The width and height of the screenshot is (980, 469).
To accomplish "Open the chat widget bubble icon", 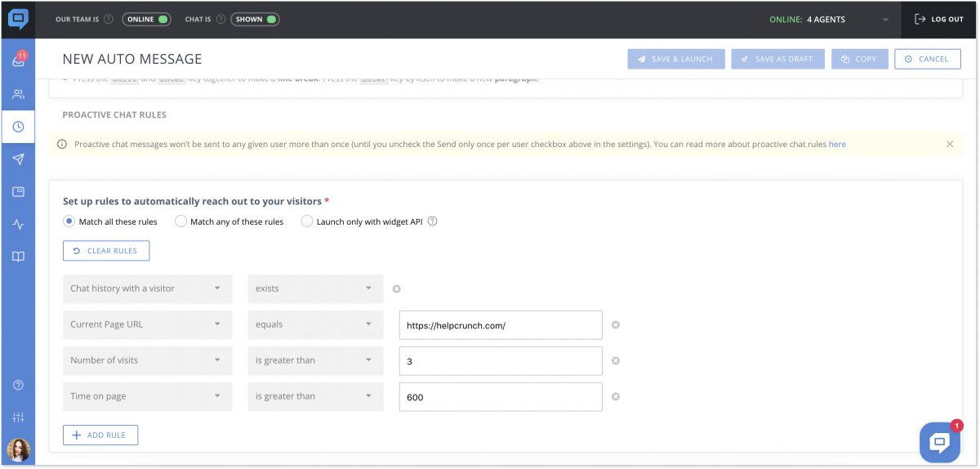I will coord(939,443).
